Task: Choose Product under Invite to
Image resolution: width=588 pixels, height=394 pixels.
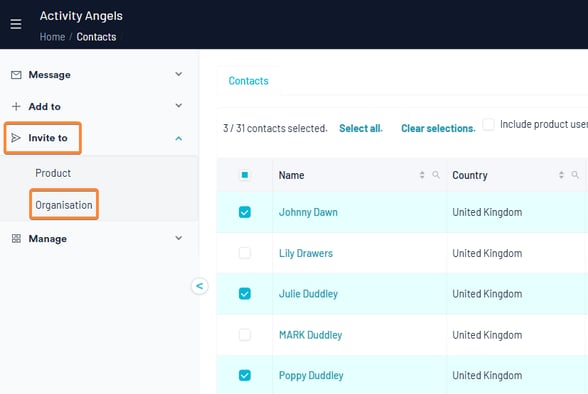Action: click(x=53, y=173)
